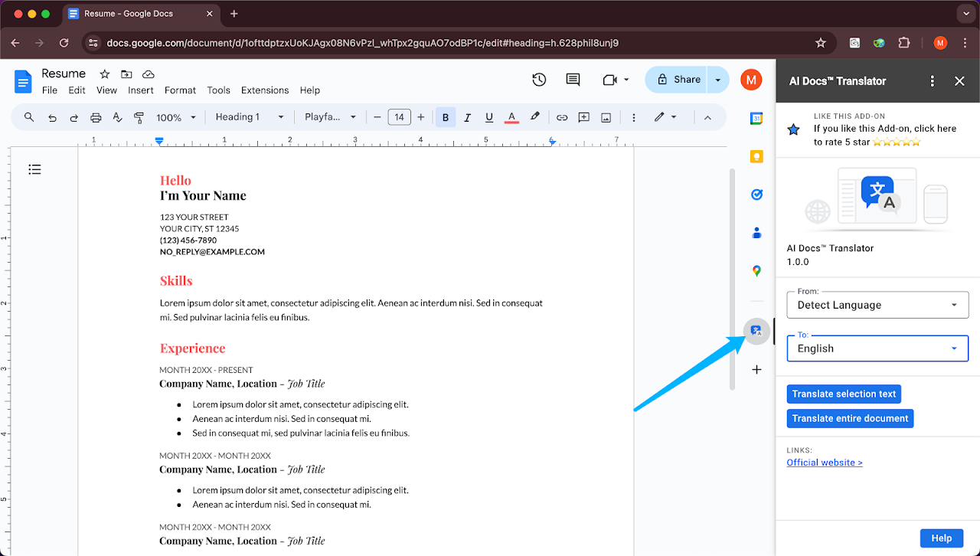Open the Google Calendar side panel
Screen dimensions: 980x556
click(756, 118)
